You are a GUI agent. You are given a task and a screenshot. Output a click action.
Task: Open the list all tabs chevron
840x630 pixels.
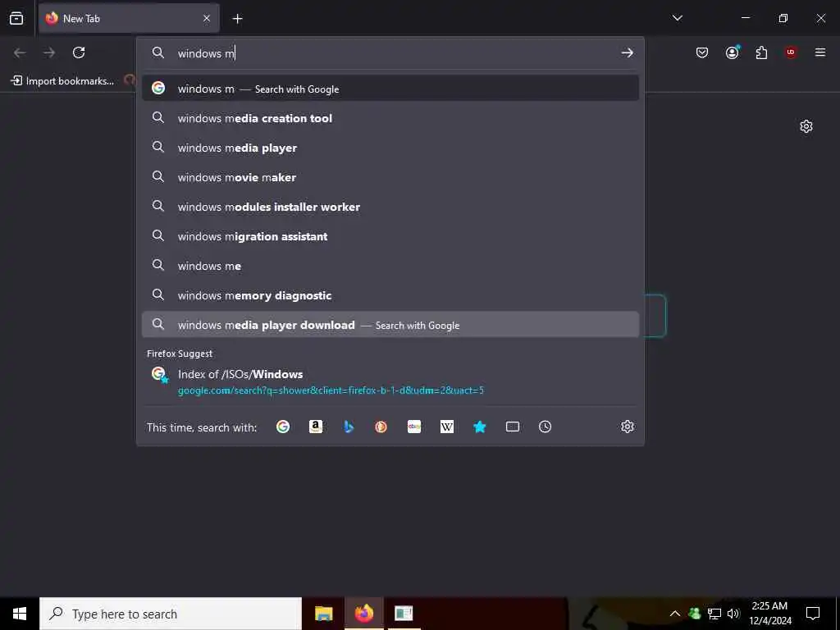pos(677,18)
